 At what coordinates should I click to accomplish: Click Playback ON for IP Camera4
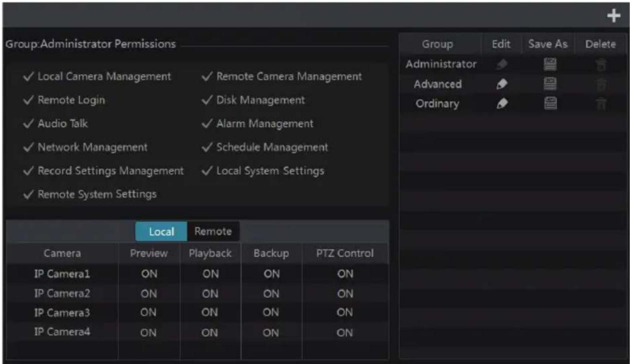point(210,332)
